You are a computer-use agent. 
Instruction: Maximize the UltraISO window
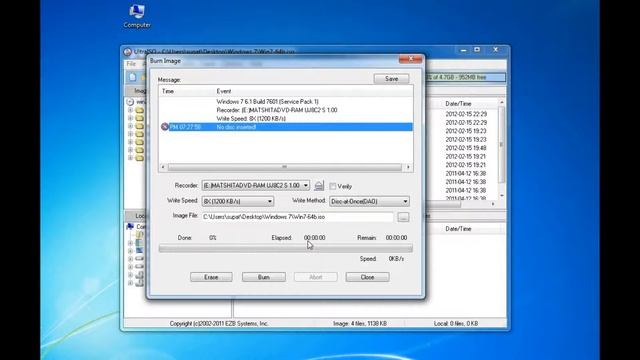coord(477,50)
